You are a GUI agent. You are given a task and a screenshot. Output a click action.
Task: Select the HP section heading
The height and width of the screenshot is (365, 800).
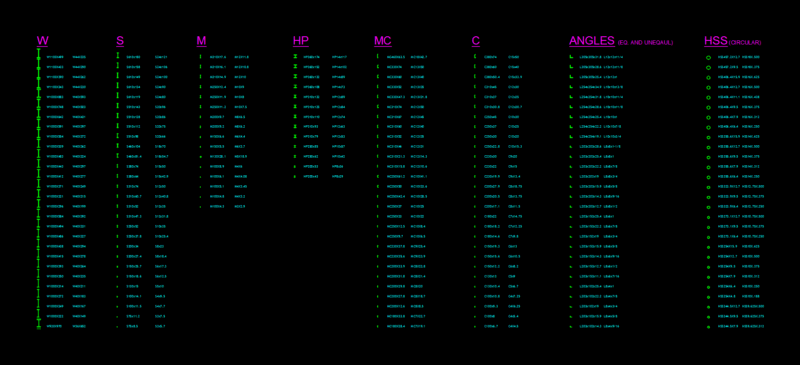[x=301, y=41]
